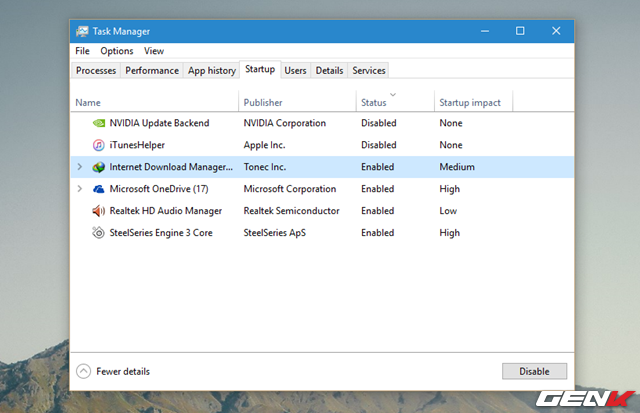The width and height of the screenshot is (640, 413).
Task: Click the Realtek HD Audio speaker icon
Action: [x=98, y=211]
